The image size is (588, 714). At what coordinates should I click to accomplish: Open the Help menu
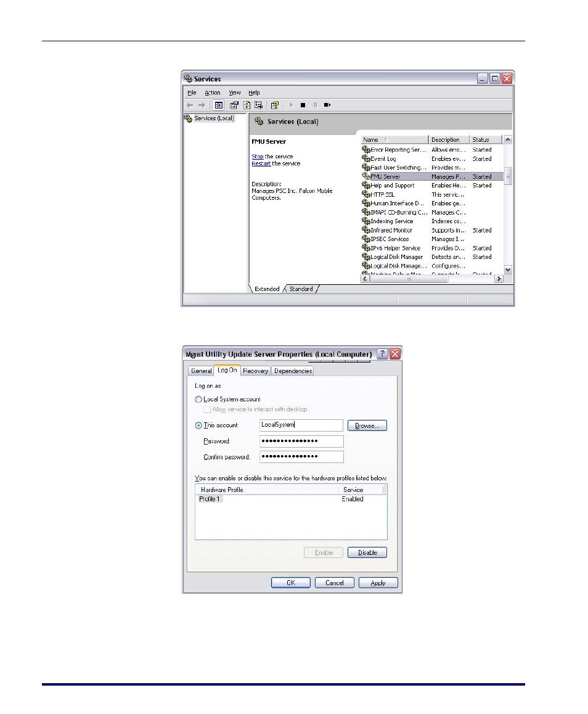(x=254, y=92)
